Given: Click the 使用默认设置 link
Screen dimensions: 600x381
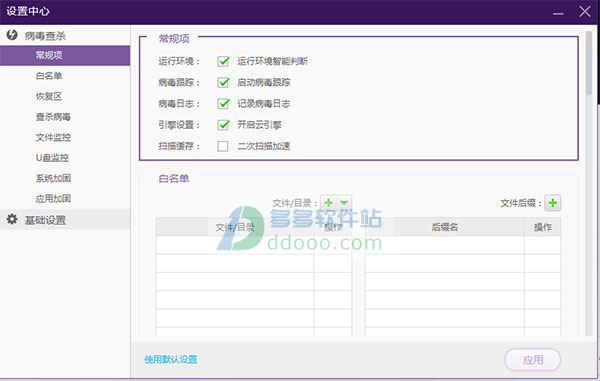Looking at the screenshot, I should 171,360.
